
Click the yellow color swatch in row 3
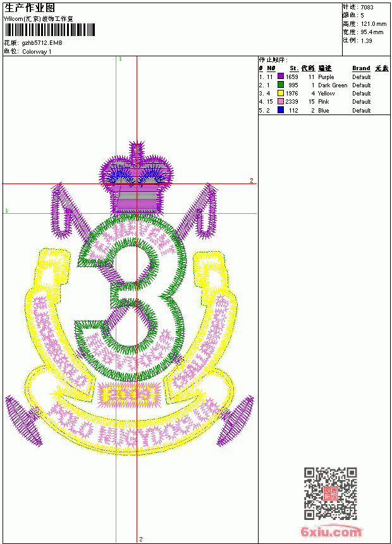click(281, 93)
